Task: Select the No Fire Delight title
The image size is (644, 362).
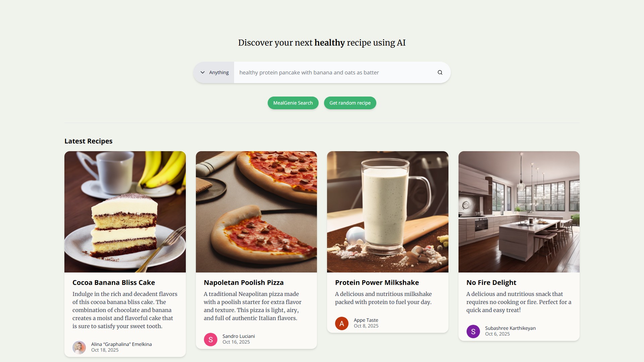Action: click(491, 283)
